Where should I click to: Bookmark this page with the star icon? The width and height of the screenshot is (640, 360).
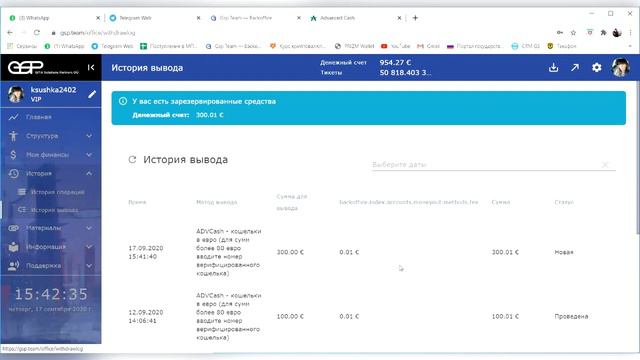point(573,33)
